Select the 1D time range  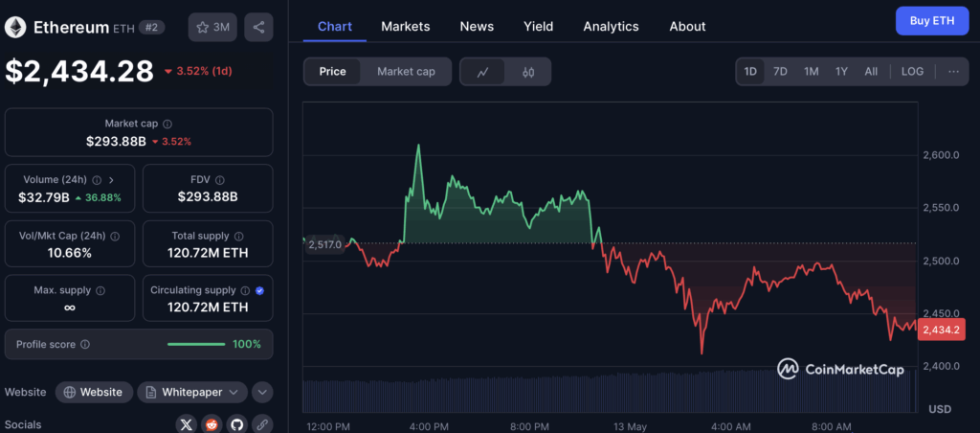(750, 71)
